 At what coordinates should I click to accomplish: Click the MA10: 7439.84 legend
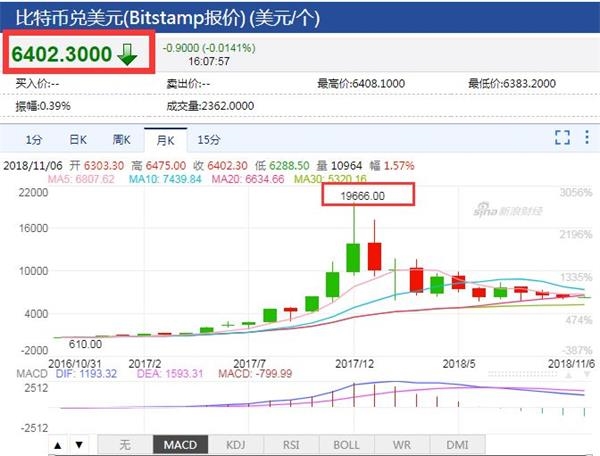coord(165,179)
